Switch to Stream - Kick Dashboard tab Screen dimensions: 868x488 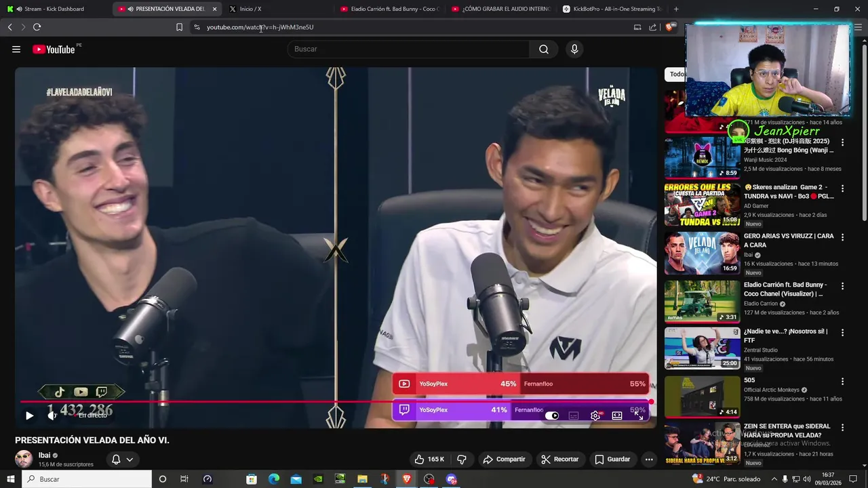pyautogui.click(x=54, y=9)
